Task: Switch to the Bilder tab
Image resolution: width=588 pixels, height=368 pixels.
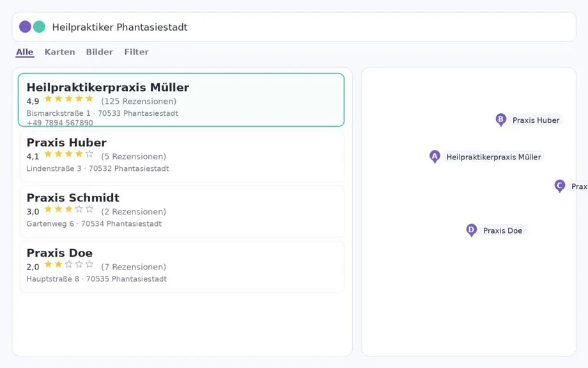Action: [x=99, y=52]
